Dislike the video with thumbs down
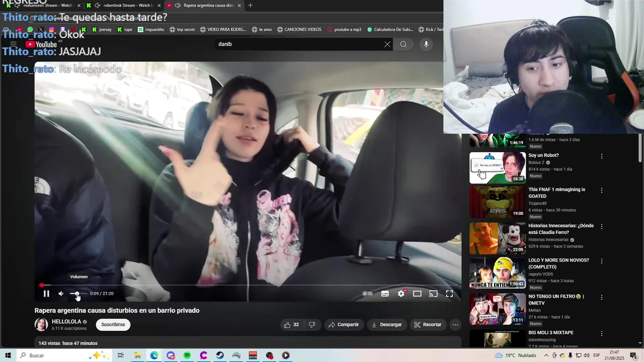The image size is (644, 362). click(312, 325)
